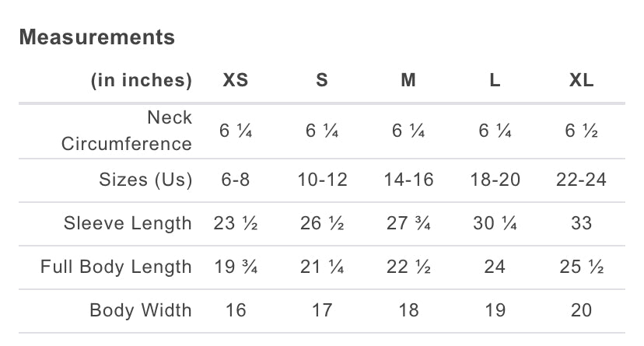
Task: Click the (in inches) header label
Action: [141, 80]
